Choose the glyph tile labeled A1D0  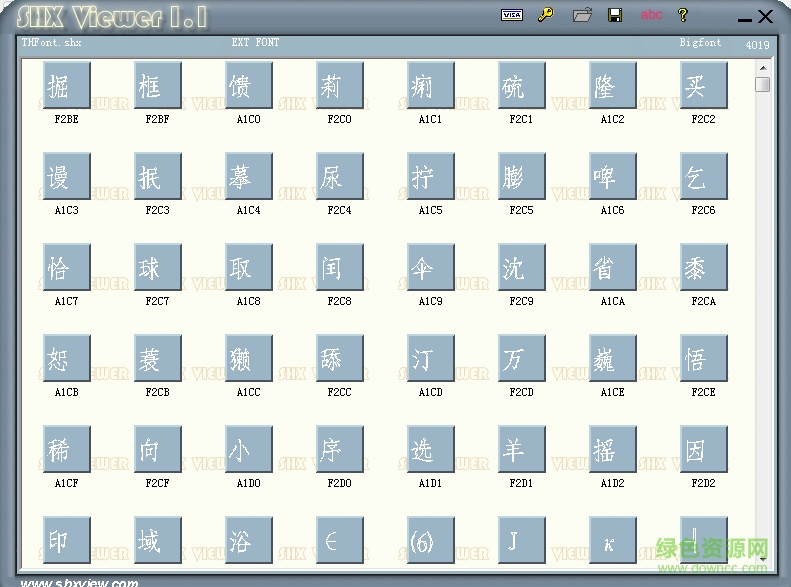pyautogui.click(x=249, y=450)
